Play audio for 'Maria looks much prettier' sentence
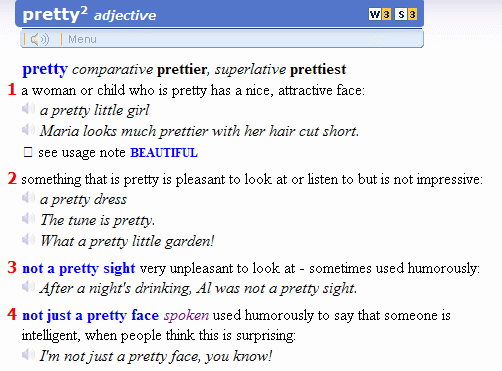 click(28, 130)
